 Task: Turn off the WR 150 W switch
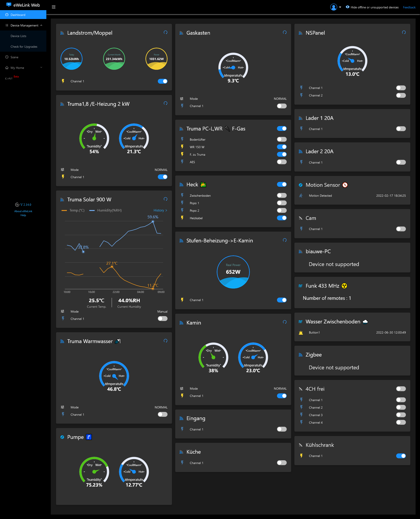(282, 147)
